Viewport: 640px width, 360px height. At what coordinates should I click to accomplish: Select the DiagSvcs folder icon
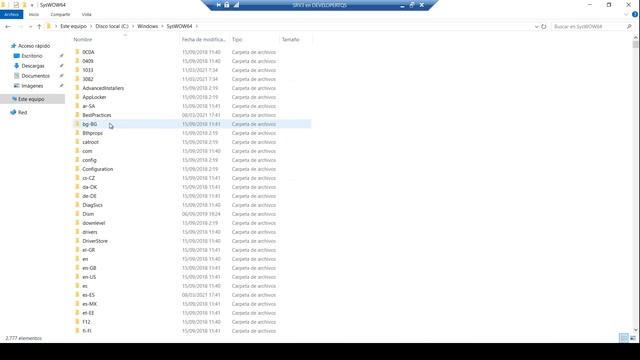click(x=77, y=204)
